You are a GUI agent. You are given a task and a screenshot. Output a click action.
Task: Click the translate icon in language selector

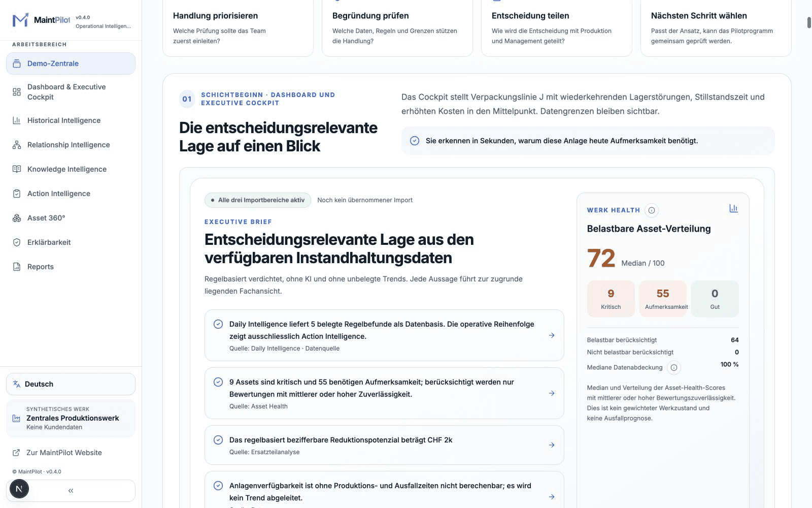(17, 384)
